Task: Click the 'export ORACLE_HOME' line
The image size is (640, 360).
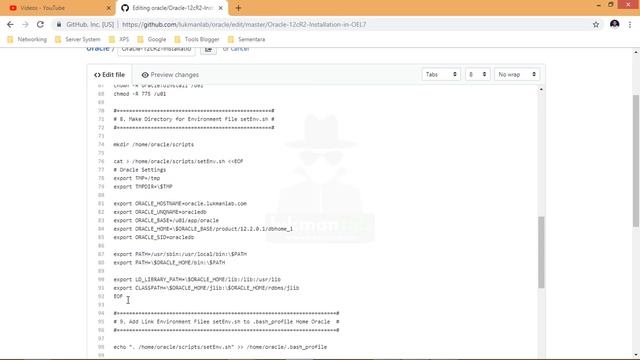Action: pyautogui.click(x=203, y=229)
